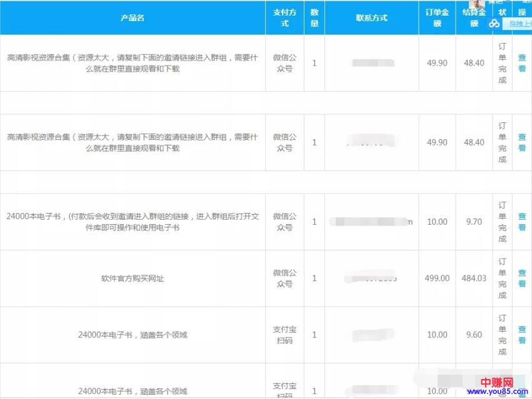Open 查看 for the second 49.90 order

click(522, 142)
